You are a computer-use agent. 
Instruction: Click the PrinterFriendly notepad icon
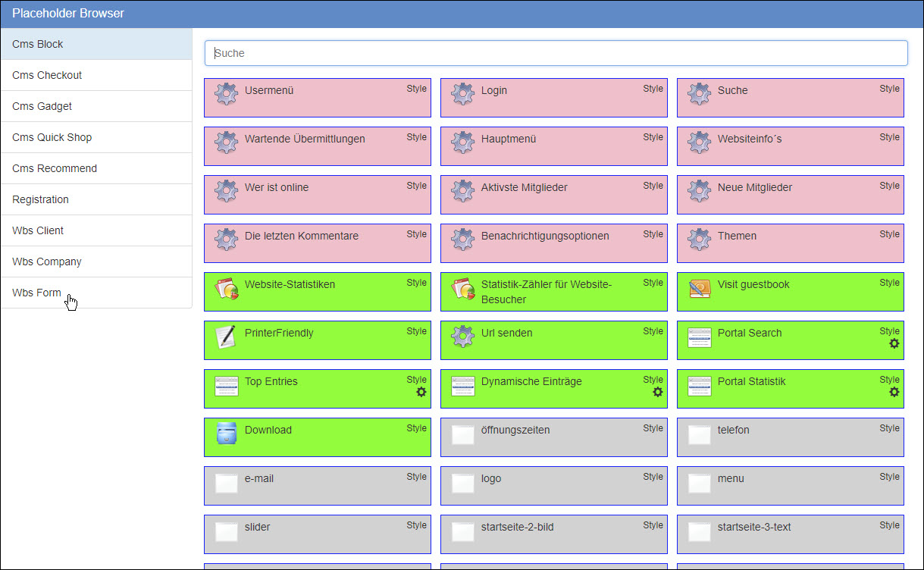(226, 336)
